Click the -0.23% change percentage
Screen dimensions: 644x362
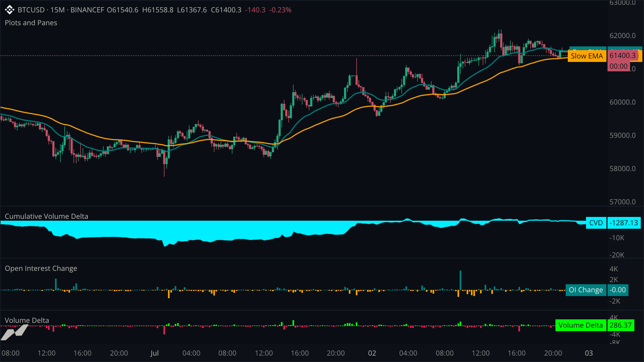(280, 10)
